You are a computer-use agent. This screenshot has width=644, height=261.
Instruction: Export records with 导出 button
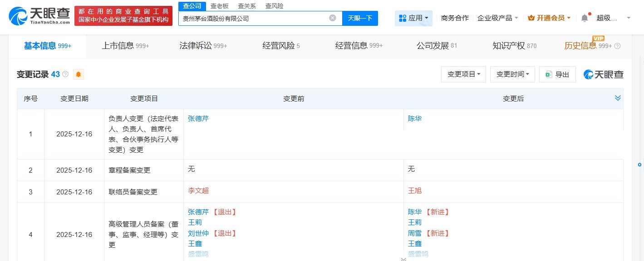[557, 74]
